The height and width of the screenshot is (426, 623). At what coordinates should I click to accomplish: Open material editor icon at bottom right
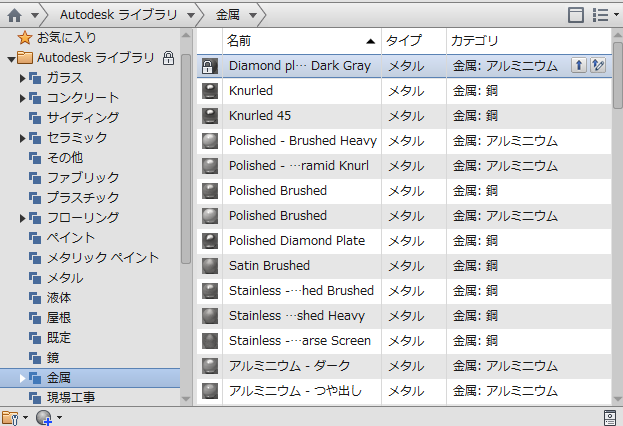[610, 418]
